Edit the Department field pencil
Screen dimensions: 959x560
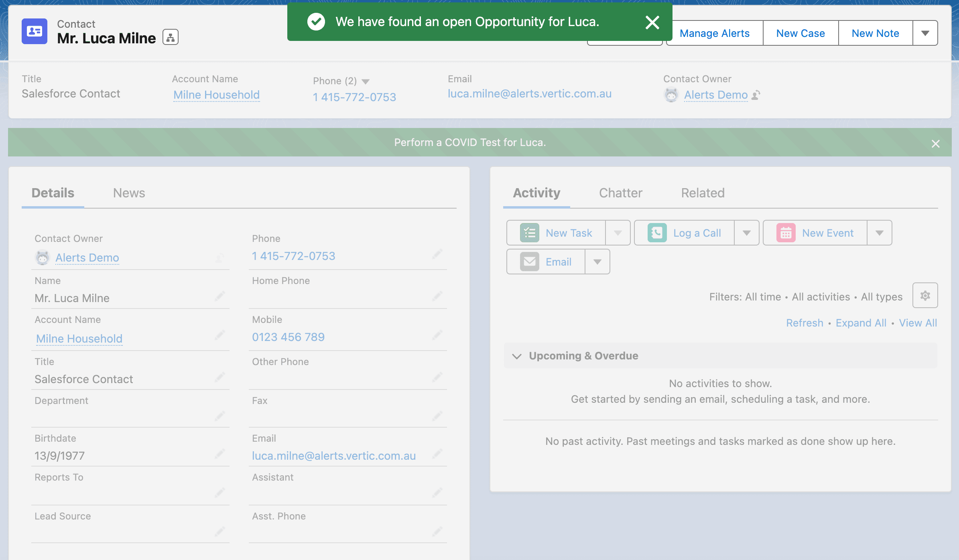click(219, 416)
